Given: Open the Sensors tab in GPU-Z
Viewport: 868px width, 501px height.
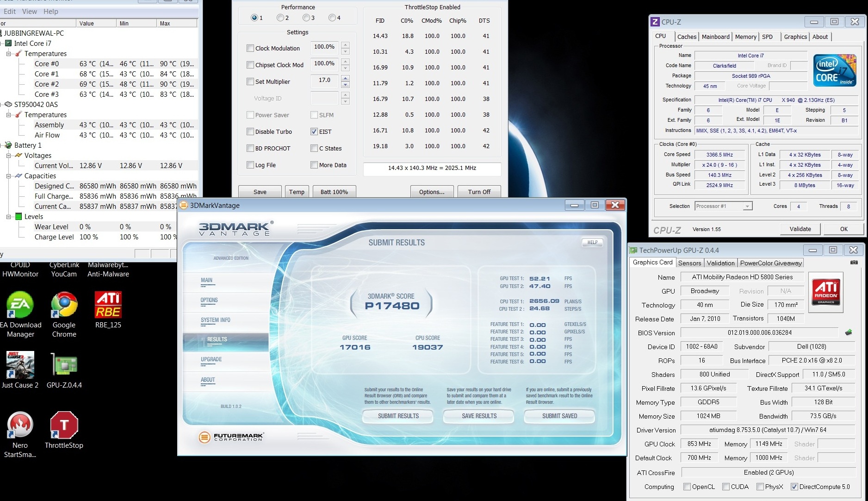Looking at the screenshot, I should tap(689, 263).
